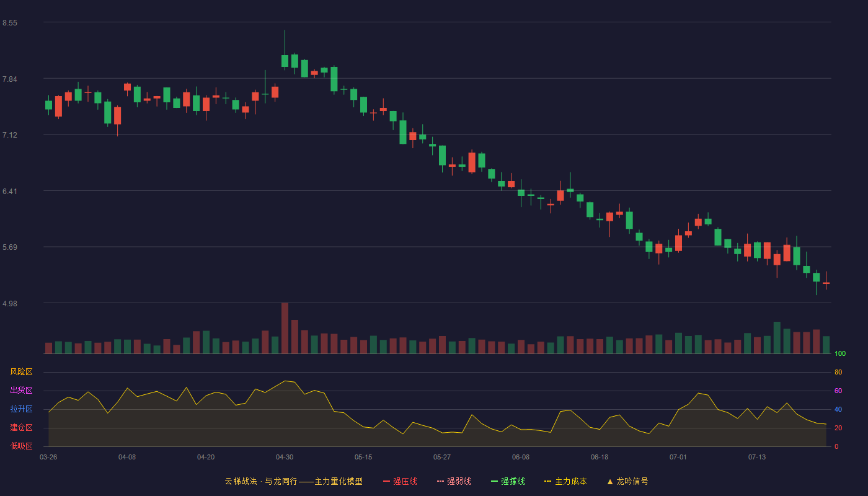
Task: Toggle the 主力成本 legend series
Action: tap(565, 481)
